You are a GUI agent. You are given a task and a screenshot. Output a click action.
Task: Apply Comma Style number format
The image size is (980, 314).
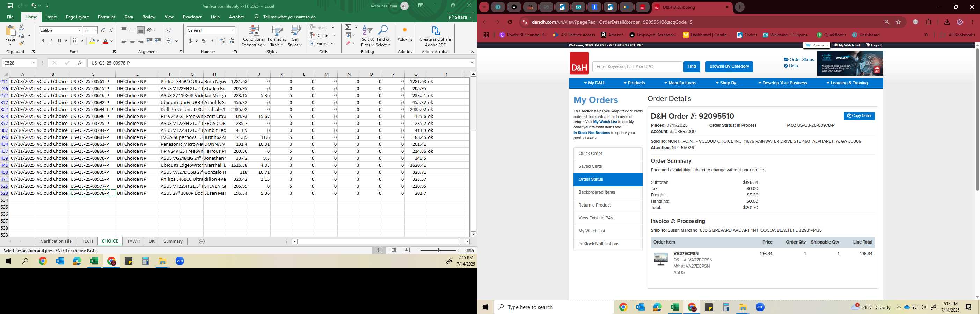pyautogui.click(x=212, y=41)
